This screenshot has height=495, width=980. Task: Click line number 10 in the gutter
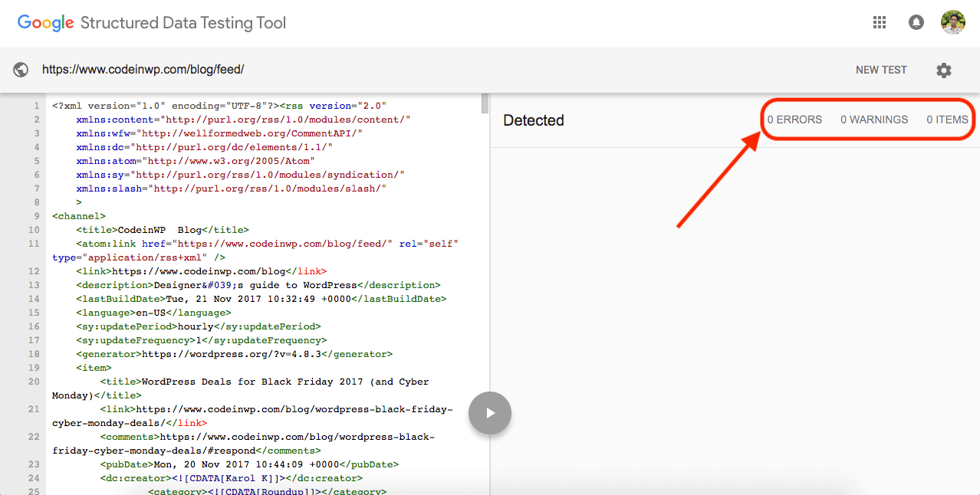click(34, 230)
